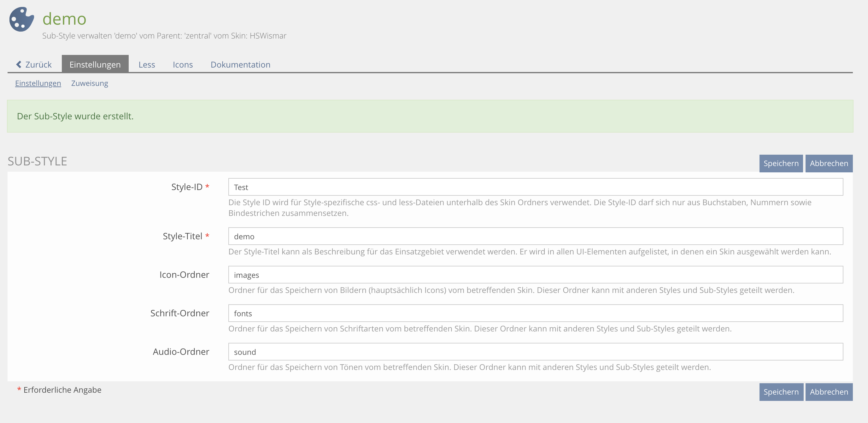Click the top Abbrechen button
The image size is (868, 423).
(829, 164)
